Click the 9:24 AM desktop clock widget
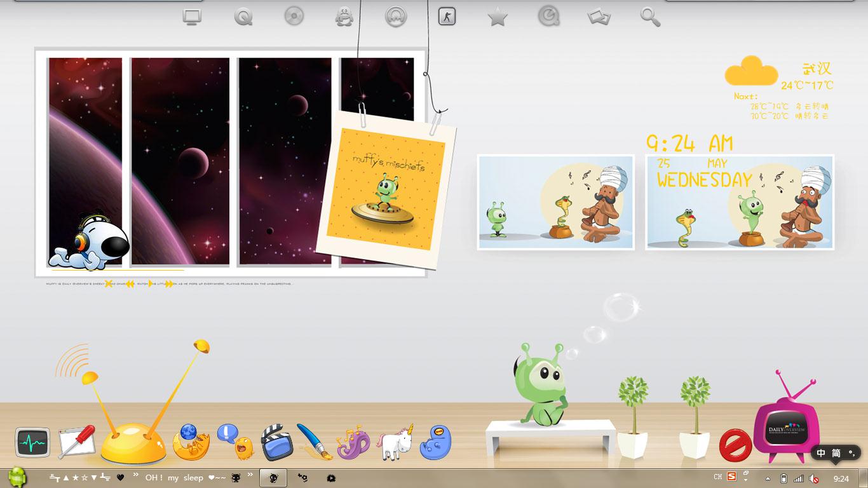This screenshot has width=868, height=488. tap(690, 144)
